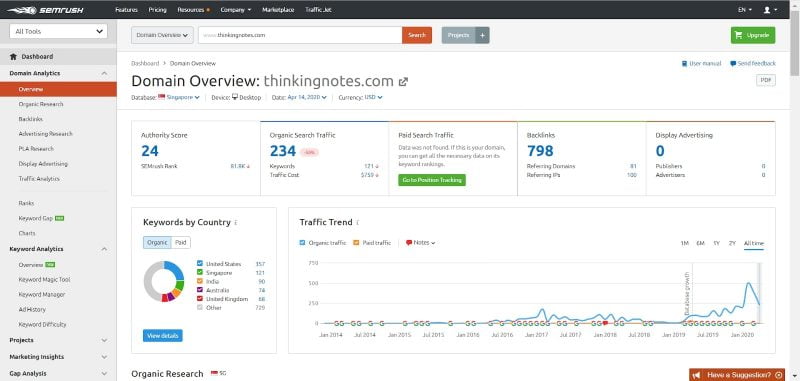The image size is (800, 381).
Task: Click the User manual book icon
Action: coord(684,64)
